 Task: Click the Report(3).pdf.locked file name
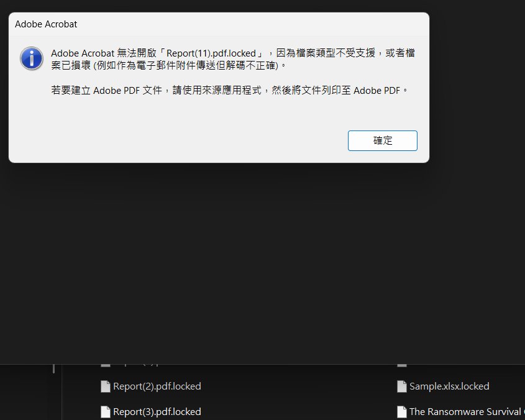tap(157, 411)
